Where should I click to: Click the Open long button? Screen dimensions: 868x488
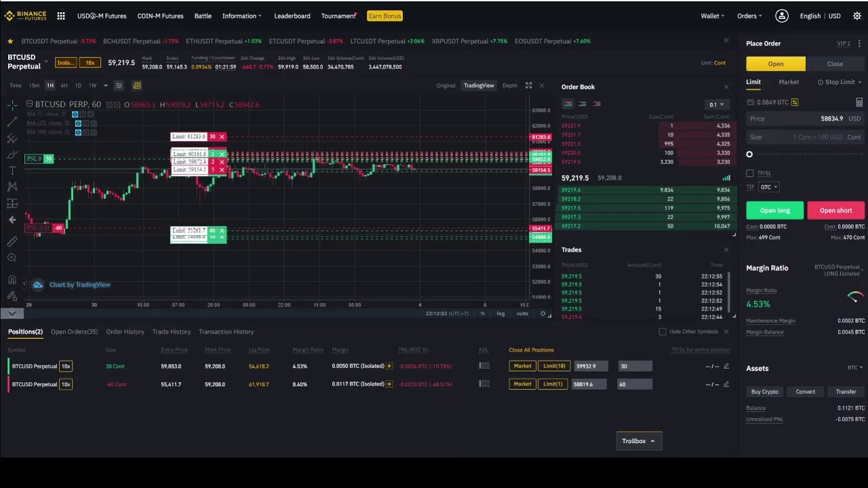tap(775, 210)
